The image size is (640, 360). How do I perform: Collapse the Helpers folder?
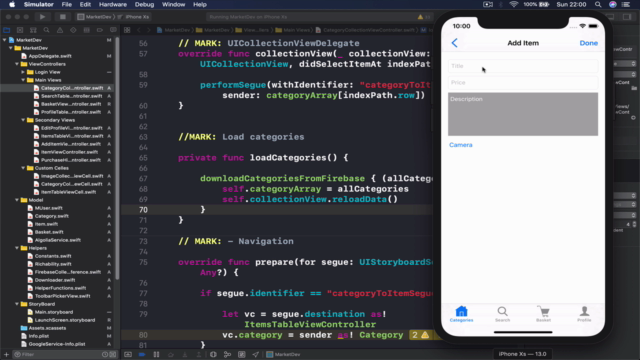[x=17, y=248]
